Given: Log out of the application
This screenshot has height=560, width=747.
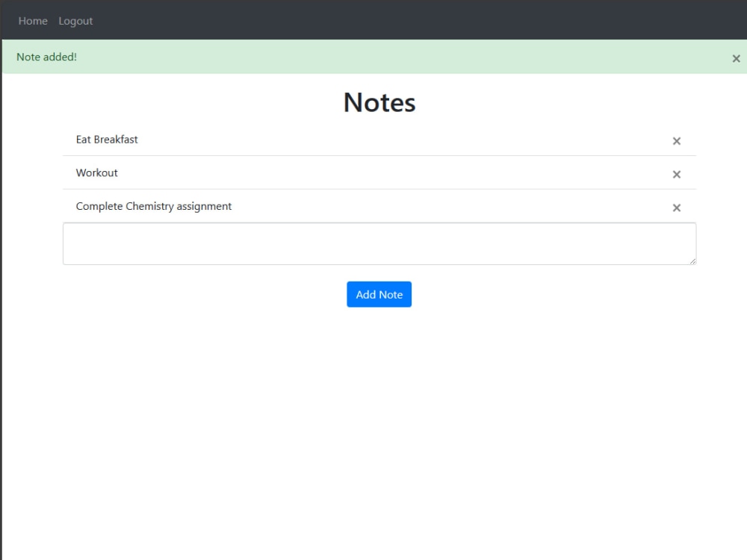Looking at the screenshot, I should [75, 21].
